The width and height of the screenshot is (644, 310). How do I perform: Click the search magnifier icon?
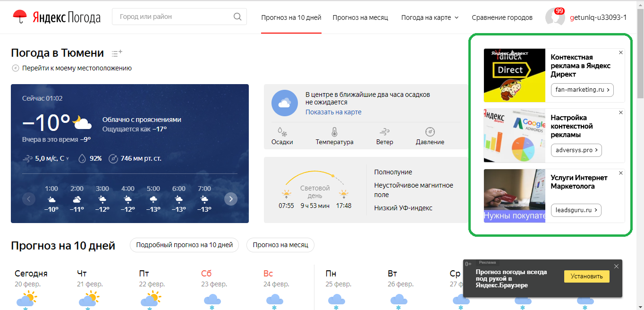pyautogui.click(x=237, y=17)
